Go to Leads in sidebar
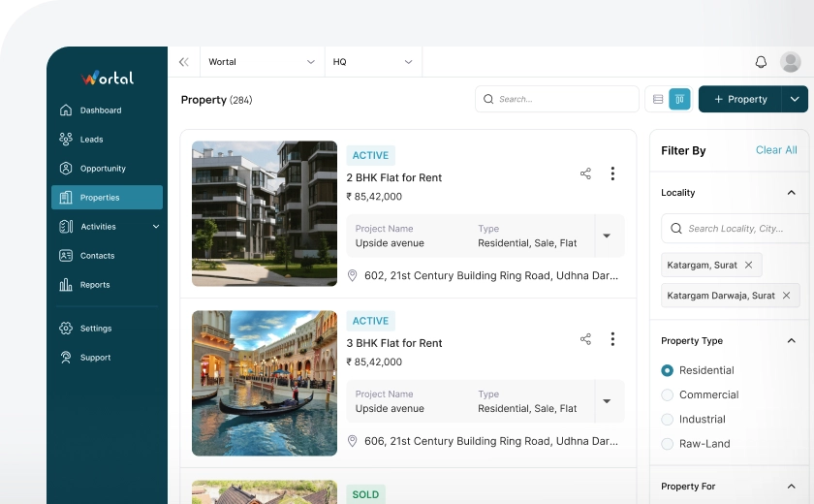Image resolution: width=814 pixels, height=504 pixels. click(91, 140)
